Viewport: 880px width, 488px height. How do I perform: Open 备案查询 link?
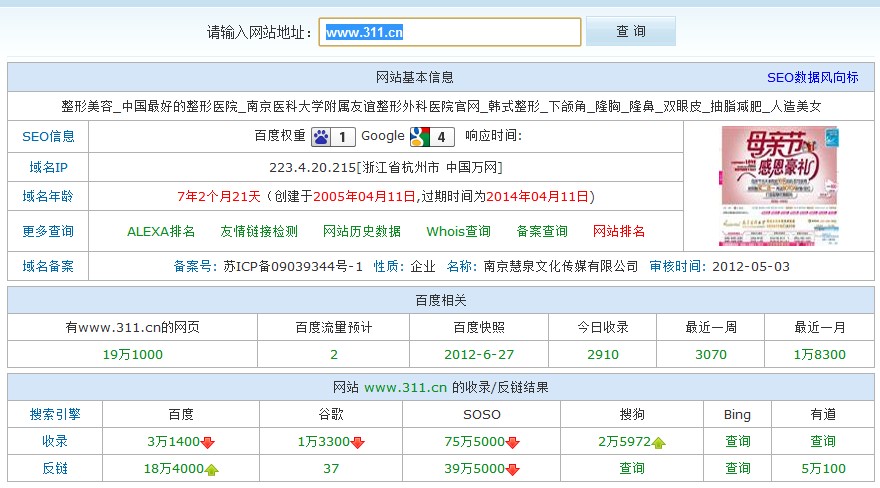tap(542, 231)
